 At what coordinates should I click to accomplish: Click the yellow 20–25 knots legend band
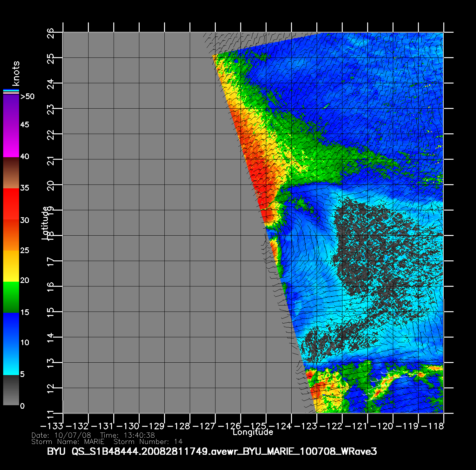[x=11, y=266]
